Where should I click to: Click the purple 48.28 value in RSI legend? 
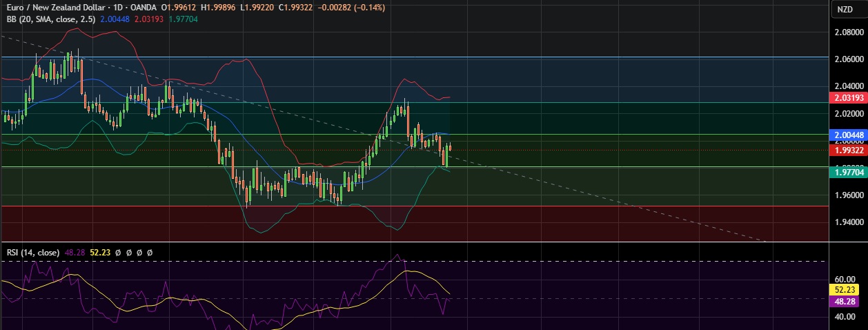[x=73, y=253]
